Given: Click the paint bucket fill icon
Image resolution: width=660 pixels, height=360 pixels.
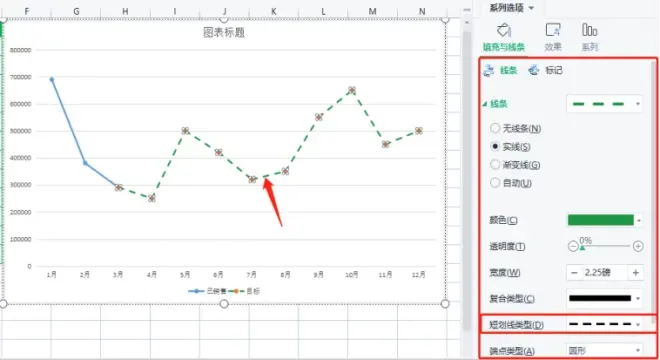Looking at the screenshot, I should tap(503, 30).
